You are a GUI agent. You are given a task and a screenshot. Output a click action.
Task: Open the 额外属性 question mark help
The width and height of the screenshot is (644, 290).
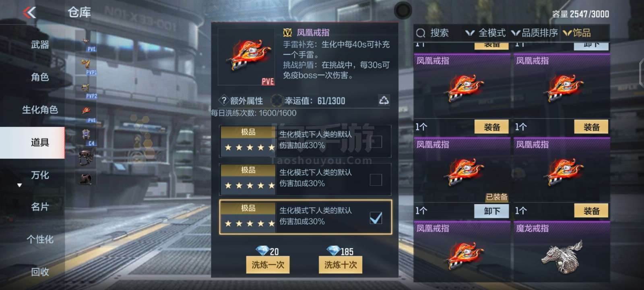(224, 100)
